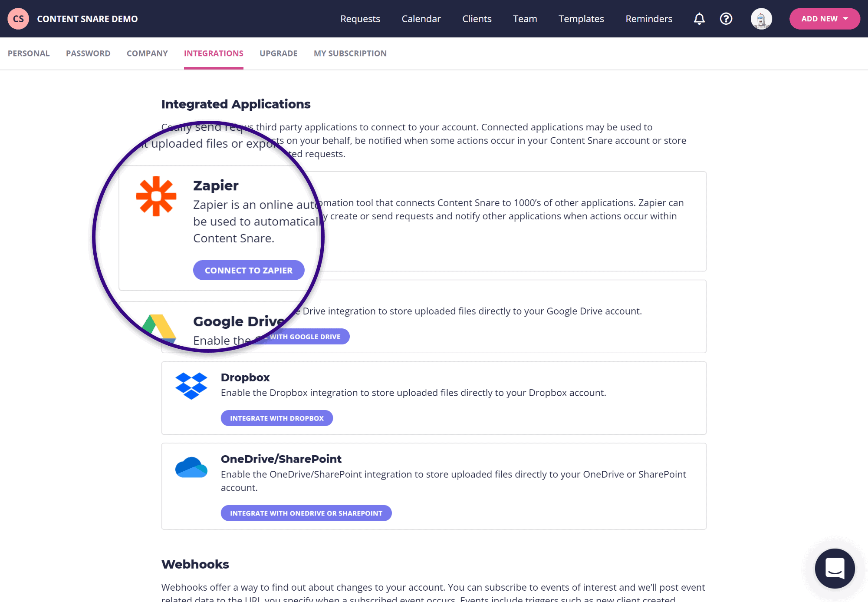This screenshot has width=868, height=602.
Task: Click Connect to Zapier button
Action: (249, 270)
